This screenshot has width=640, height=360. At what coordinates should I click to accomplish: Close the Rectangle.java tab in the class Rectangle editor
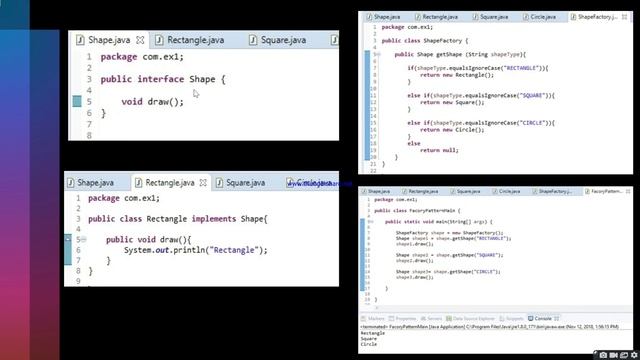203,183
